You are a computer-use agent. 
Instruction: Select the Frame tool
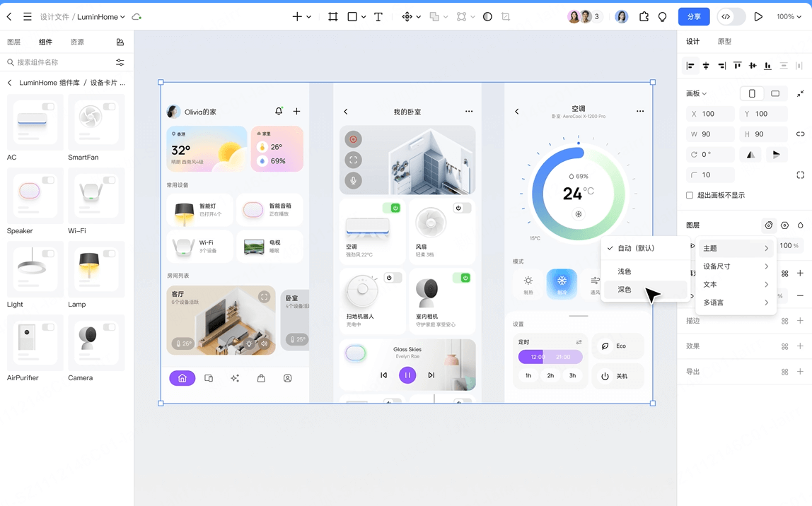click(332, 16)
